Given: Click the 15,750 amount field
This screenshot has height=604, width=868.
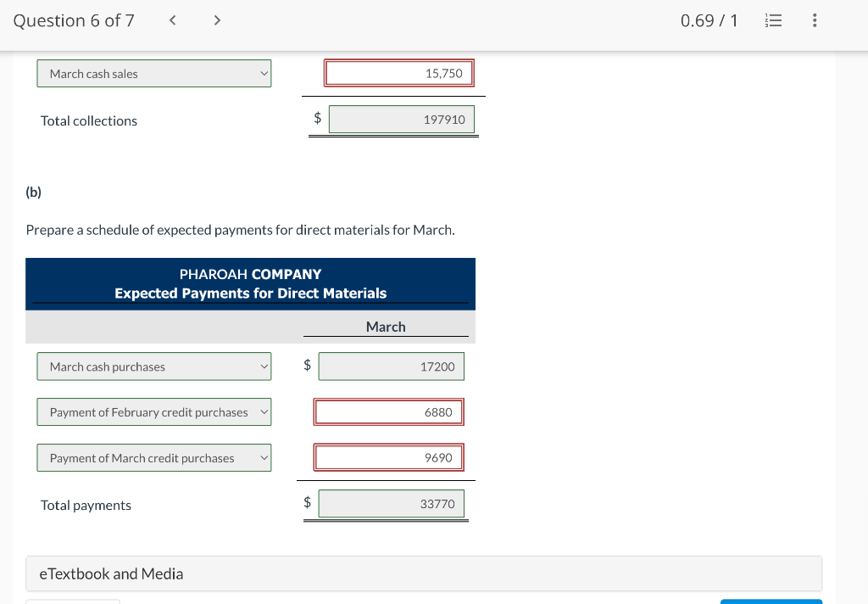Looking at the screenshot, I should (x=399, y=73).
